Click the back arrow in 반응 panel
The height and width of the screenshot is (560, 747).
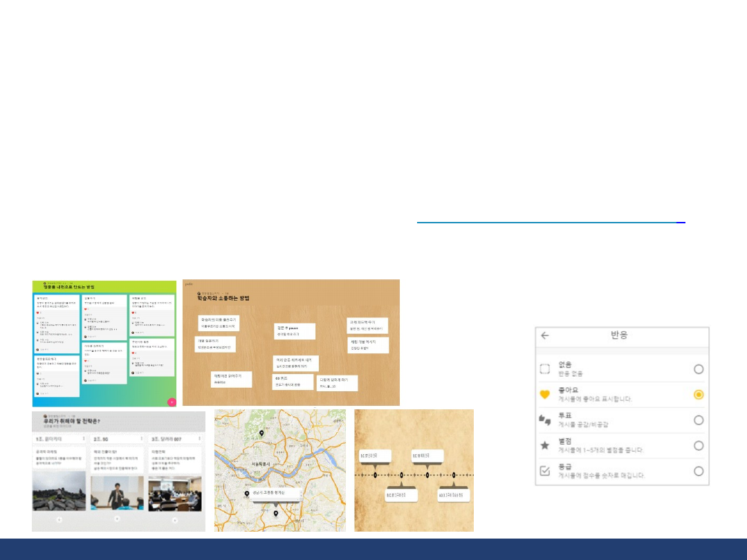545,335
